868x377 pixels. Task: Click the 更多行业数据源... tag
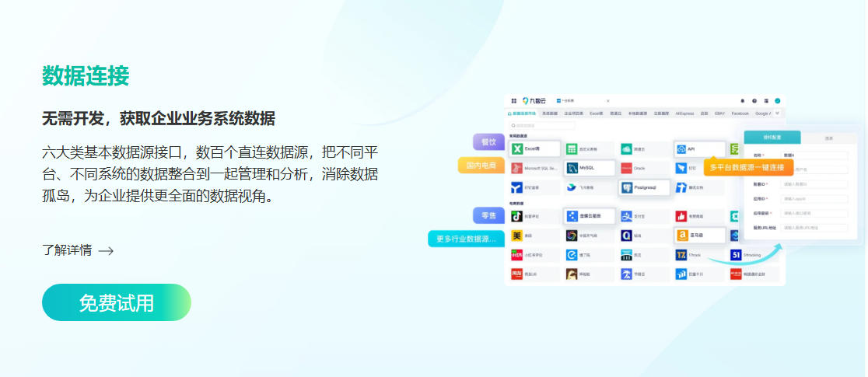tap(466, 239)
